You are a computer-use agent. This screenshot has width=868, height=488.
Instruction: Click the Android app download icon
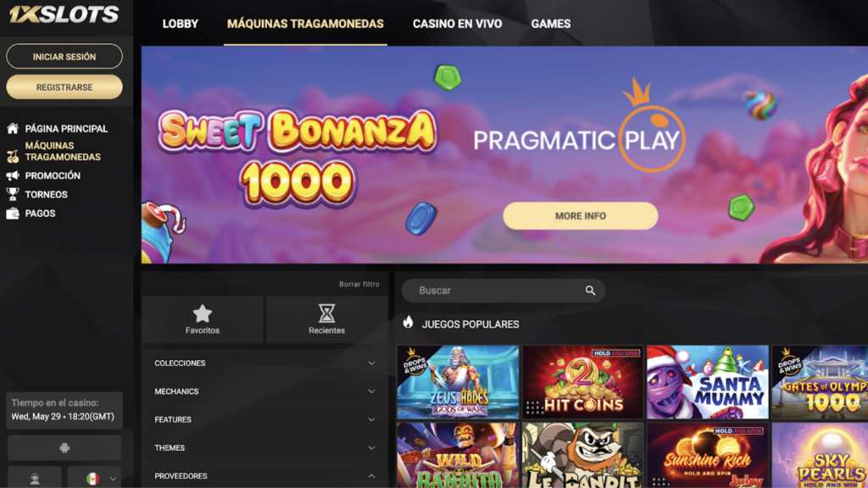click(64, 447)
